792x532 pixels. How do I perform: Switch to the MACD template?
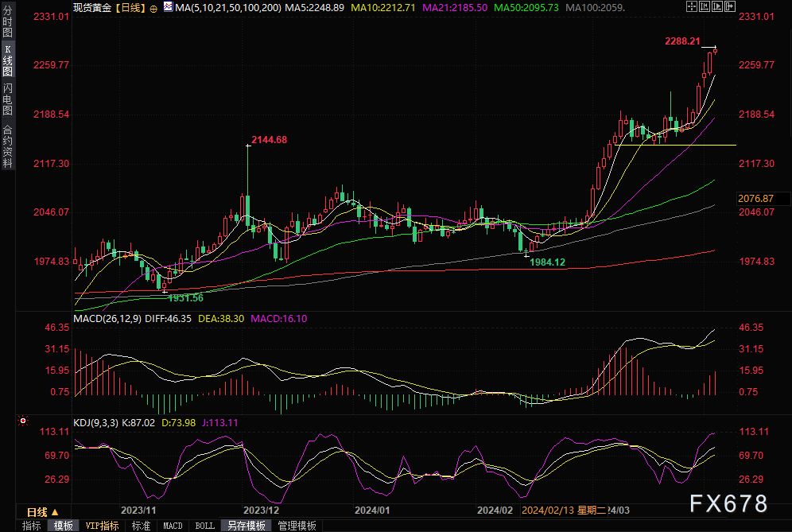173,526
